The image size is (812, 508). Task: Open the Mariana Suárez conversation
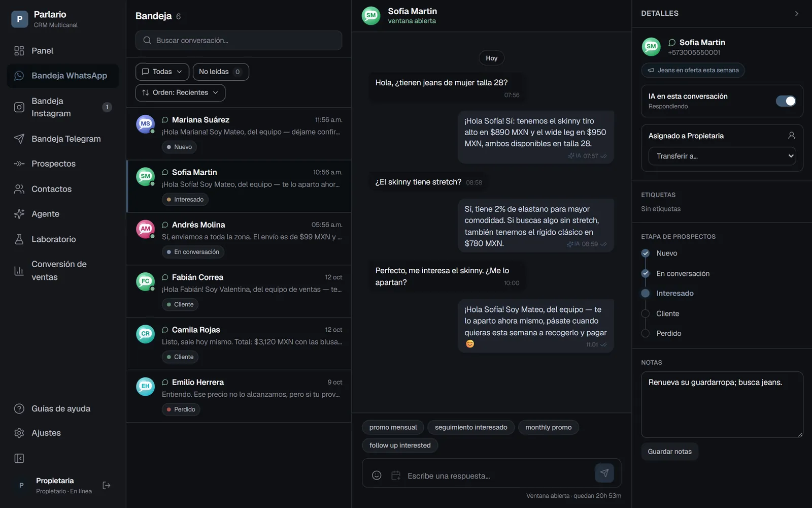239,134
